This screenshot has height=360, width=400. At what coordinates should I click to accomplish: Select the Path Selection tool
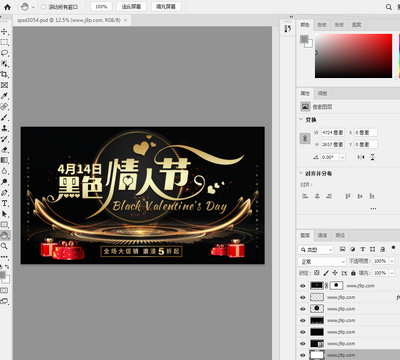[x=4, y=214]
